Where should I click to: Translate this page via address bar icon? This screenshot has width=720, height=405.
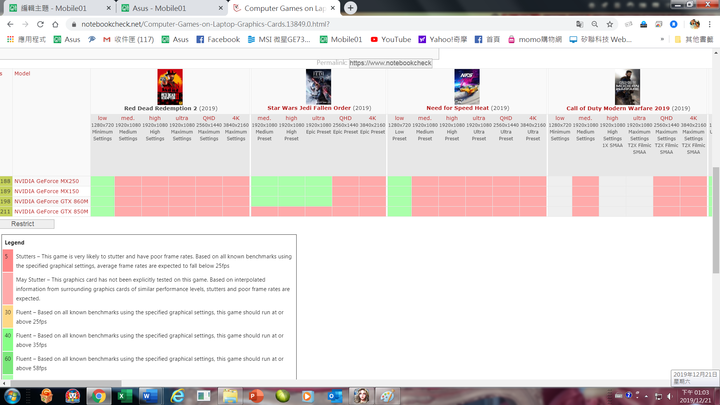[580, 24]
